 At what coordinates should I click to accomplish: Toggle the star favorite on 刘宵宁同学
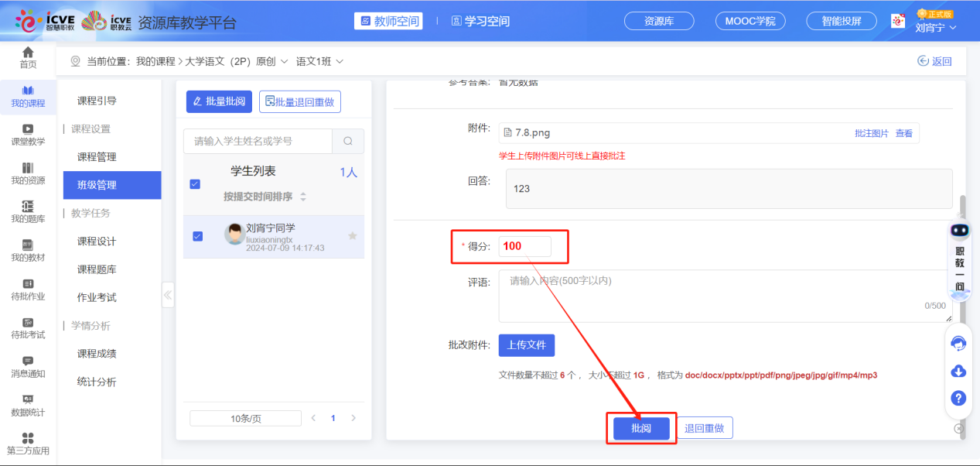point(352,236)
